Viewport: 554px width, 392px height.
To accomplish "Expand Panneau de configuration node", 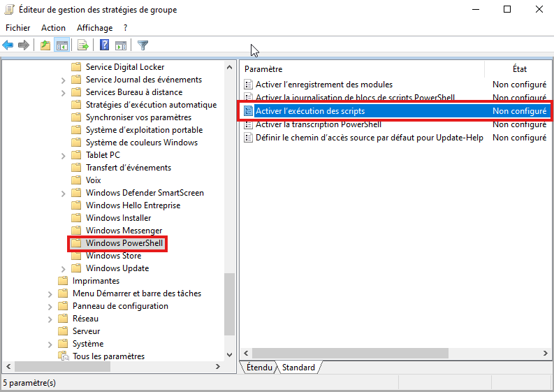I will tap(50, 307).
